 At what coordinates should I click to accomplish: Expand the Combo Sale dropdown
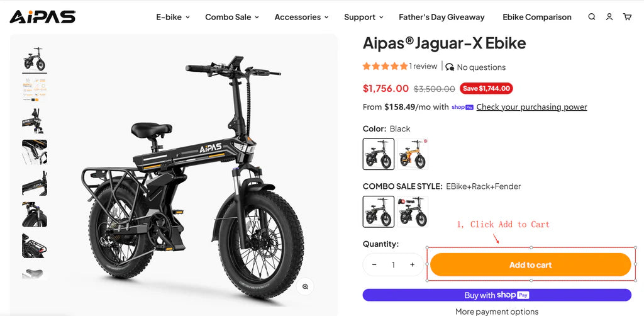coord(231,17)
